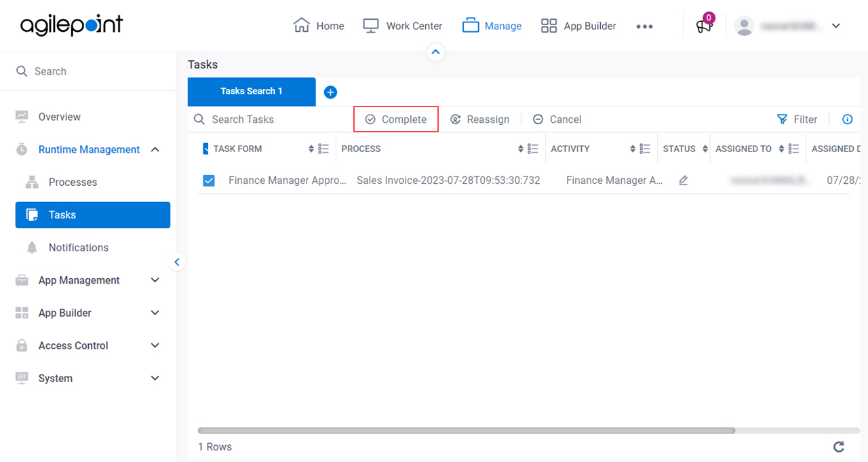Open Work Center from top navigation

pos(402,26)
